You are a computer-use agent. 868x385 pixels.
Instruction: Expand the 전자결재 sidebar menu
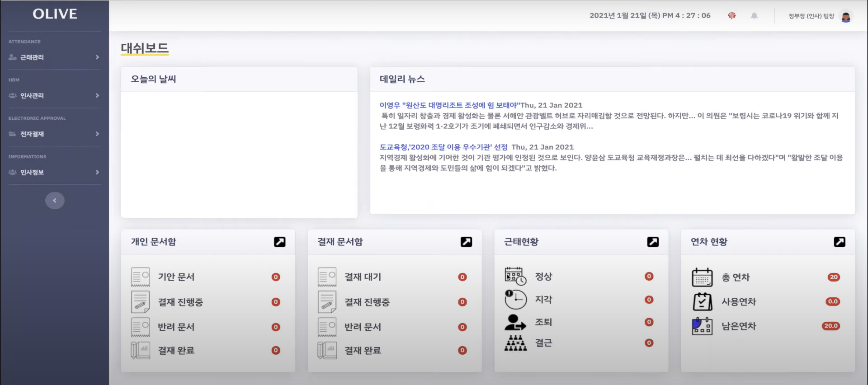coord(54,134)
